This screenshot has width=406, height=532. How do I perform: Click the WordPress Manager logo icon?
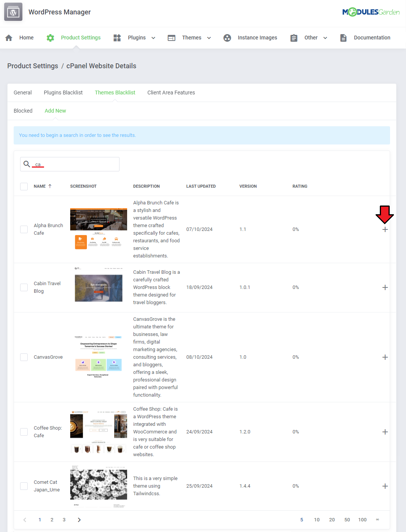pyautogui.click(x=13, y=12)
